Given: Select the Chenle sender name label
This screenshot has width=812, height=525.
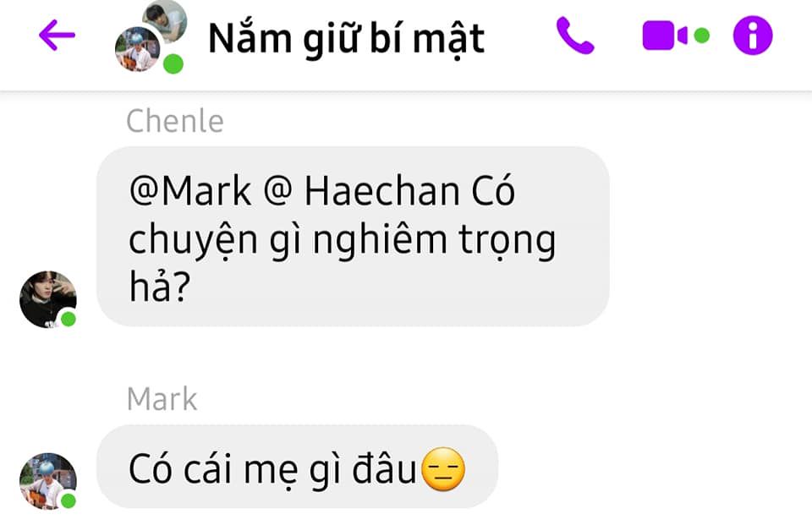Looking at the screenshot, I should [175, 122].
